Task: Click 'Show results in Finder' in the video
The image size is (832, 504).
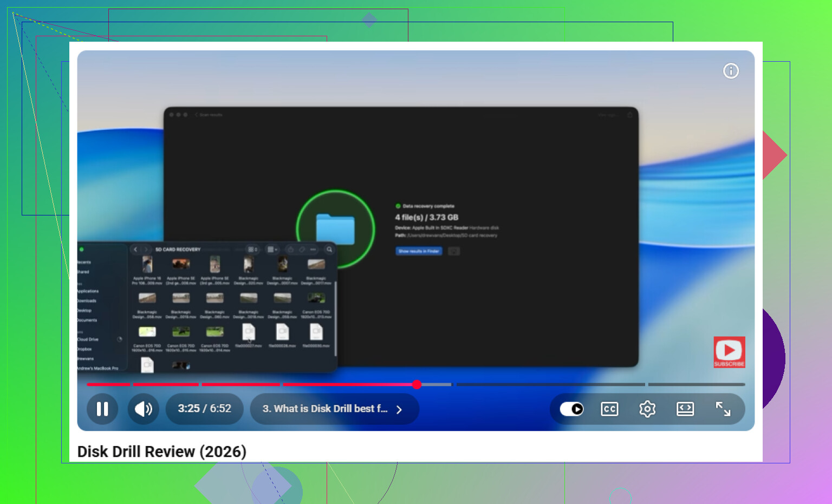Action: pos(419,251)
